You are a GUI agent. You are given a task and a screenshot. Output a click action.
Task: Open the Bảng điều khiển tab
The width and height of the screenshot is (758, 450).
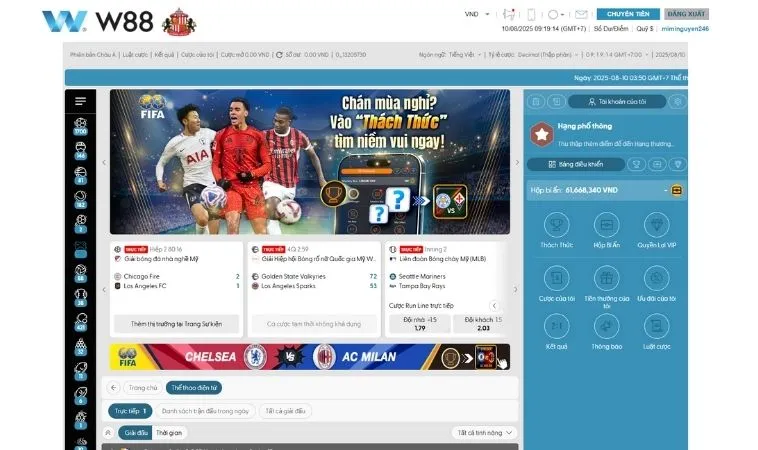point(576,164)
